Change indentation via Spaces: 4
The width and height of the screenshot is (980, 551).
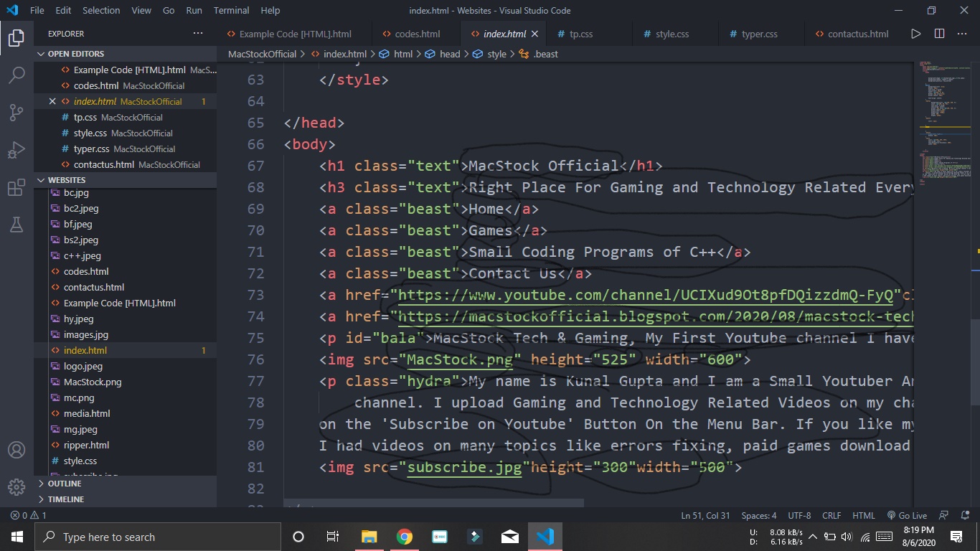(759, 515)
